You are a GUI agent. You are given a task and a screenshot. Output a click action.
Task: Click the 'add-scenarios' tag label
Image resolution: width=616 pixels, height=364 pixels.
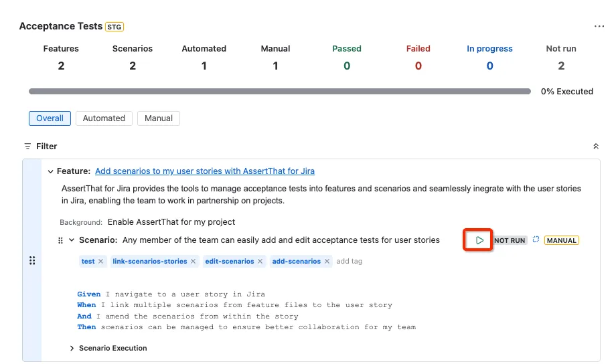pos(296,261)
